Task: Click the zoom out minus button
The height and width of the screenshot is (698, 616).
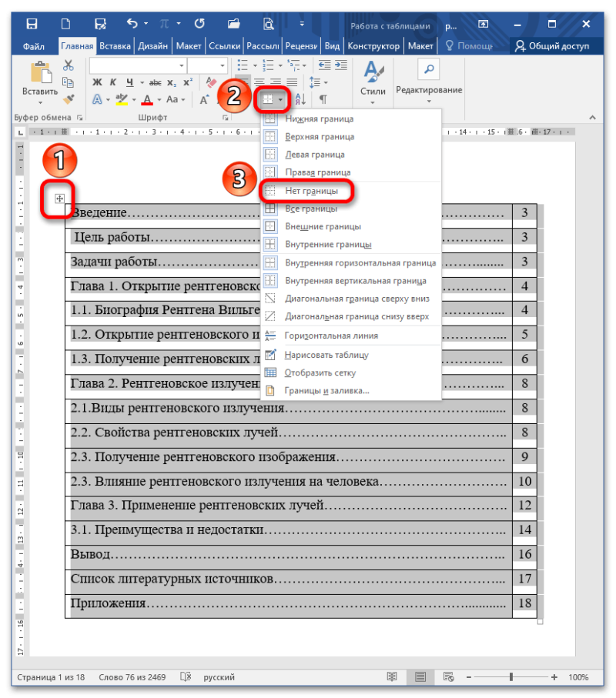Action: pos(469,677)
